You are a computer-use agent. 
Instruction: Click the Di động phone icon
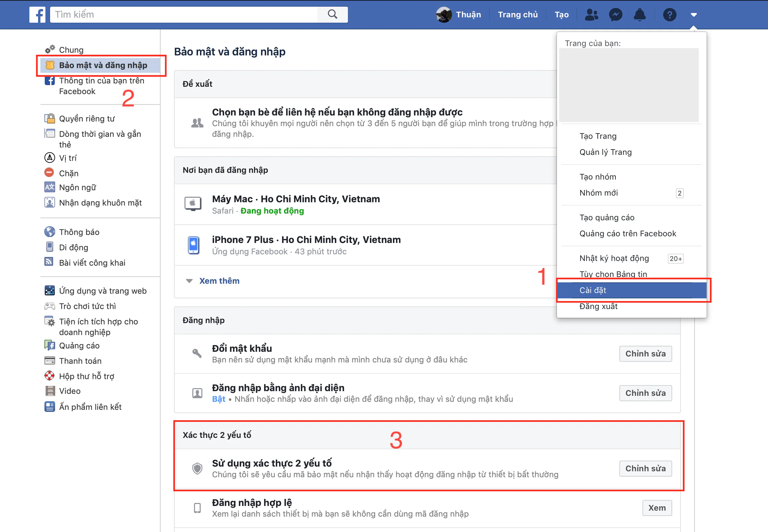coord(49,247)
